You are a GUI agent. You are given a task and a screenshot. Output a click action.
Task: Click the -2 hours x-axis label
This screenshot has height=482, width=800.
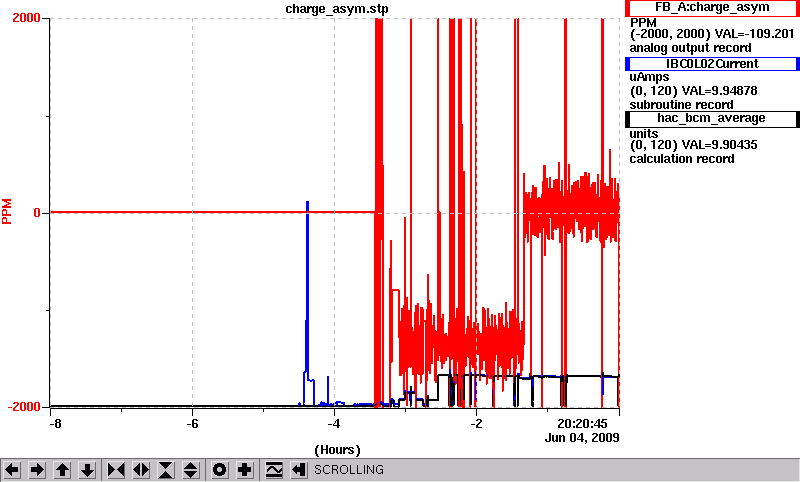point(476,424)
